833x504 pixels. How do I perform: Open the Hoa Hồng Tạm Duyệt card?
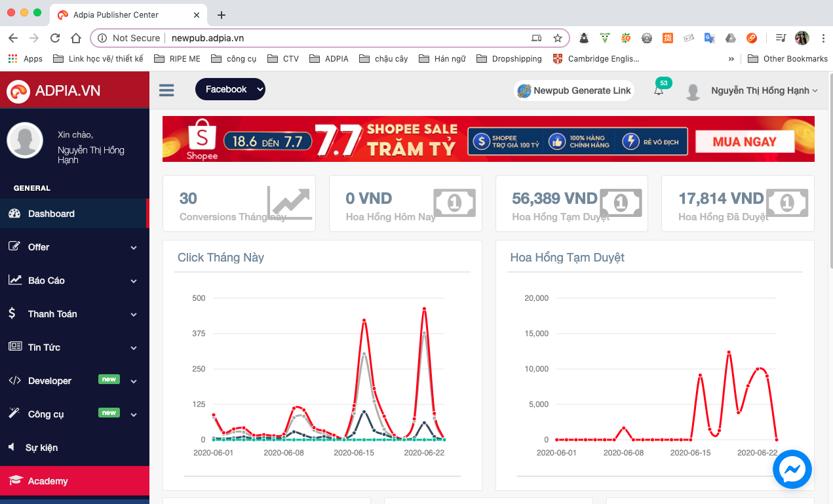pyautogui.click(x=571, y=204)
